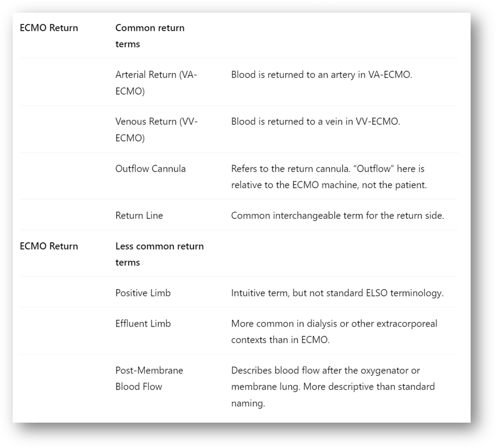Select the description about vein in VV-ECMO
The width and height of the screenshot is (496, 448).
[316, 121]
